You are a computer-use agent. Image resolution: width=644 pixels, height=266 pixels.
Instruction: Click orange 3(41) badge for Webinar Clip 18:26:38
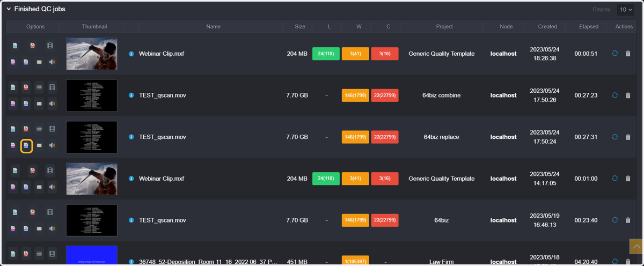pyautogui.click(x=355, y=54)
